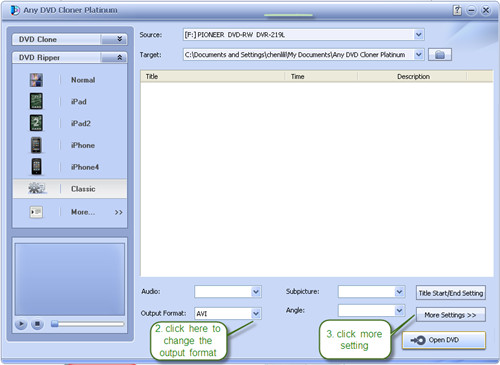Browse target folder with folder icon
This screenshot has width=500, height=365.
click(x=440, y=55)
